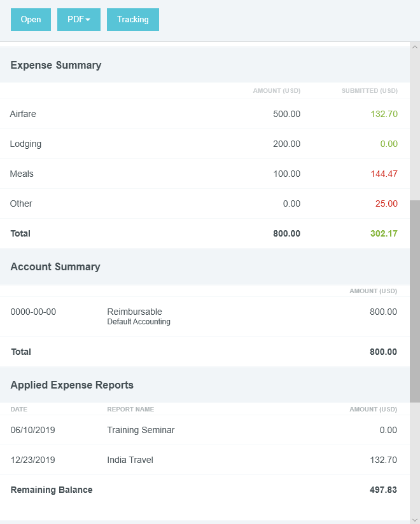Click the Remaining Balance amount 497.83

pos(383,490)
